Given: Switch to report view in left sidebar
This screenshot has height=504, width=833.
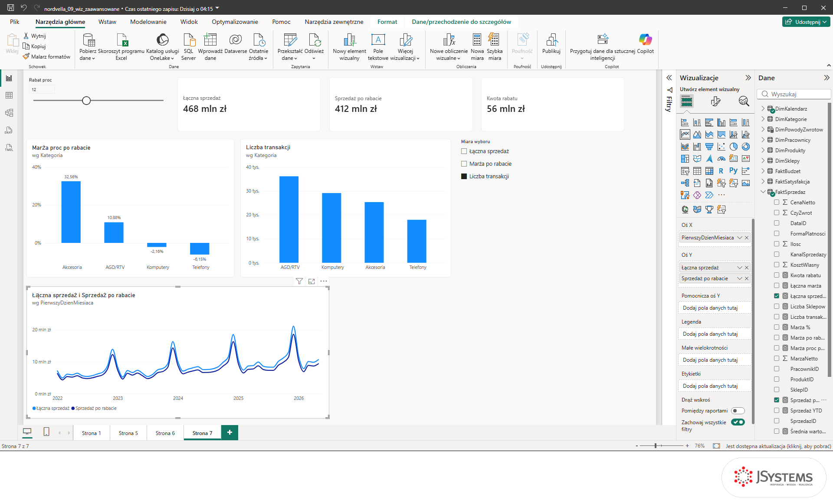Looking at the screenshot, I should pos(9,78).
